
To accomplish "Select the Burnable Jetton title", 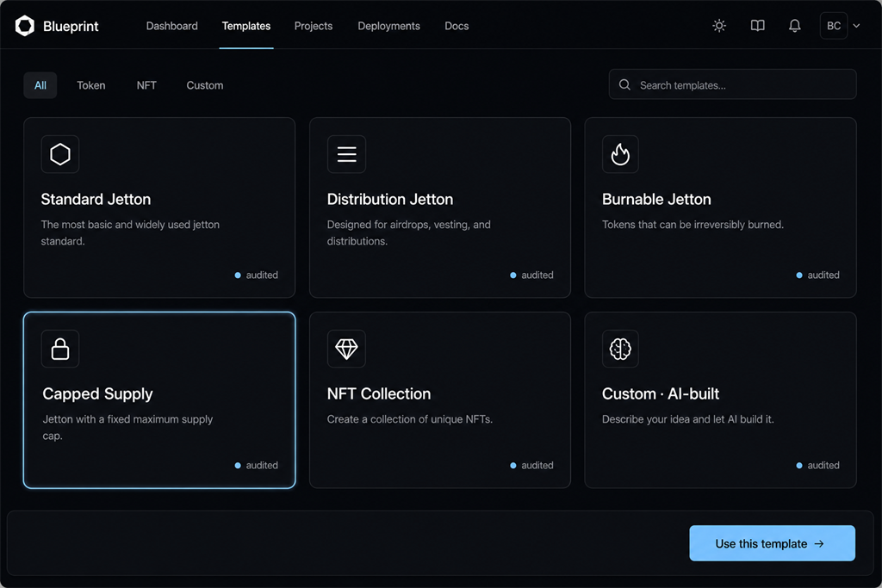I will point(656,199).
